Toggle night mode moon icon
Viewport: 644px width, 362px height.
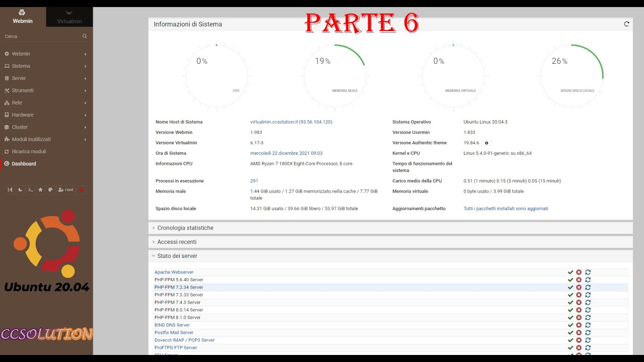click(20, 190)
